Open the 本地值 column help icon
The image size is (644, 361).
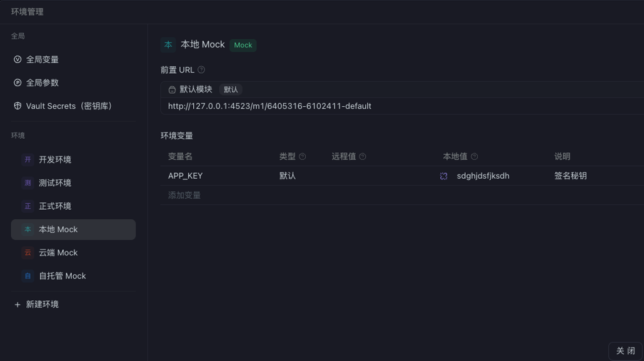[475, 156]
